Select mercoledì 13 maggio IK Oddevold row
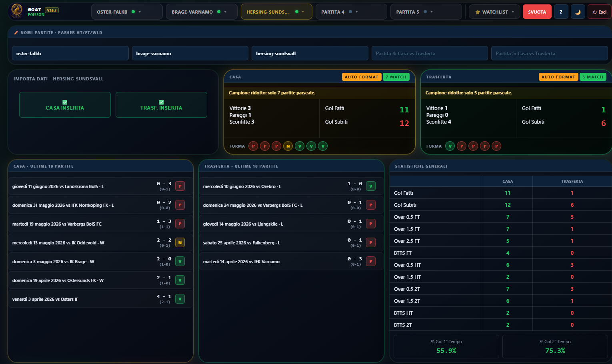The width and height of the screenshot is (612, 364). pos(100,243)
